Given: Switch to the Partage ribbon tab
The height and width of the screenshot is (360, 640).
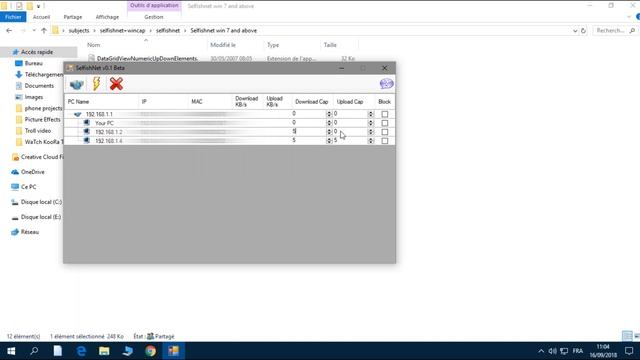Looking at the screenshot, I should (x=73, y=17).
